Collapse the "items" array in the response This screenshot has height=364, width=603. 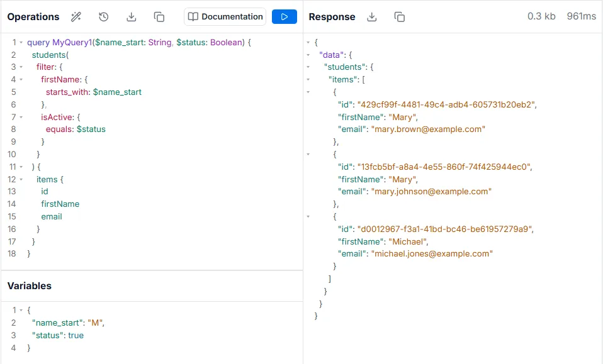(308, 79)
